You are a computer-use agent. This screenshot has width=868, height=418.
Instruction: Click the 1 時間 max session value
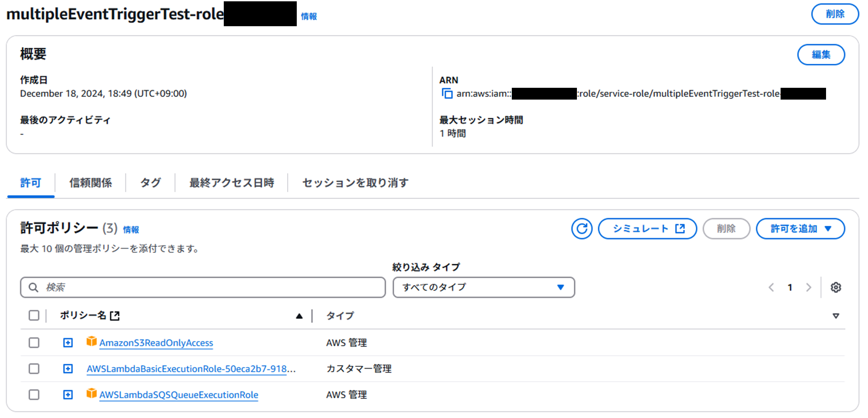point(453,133)
